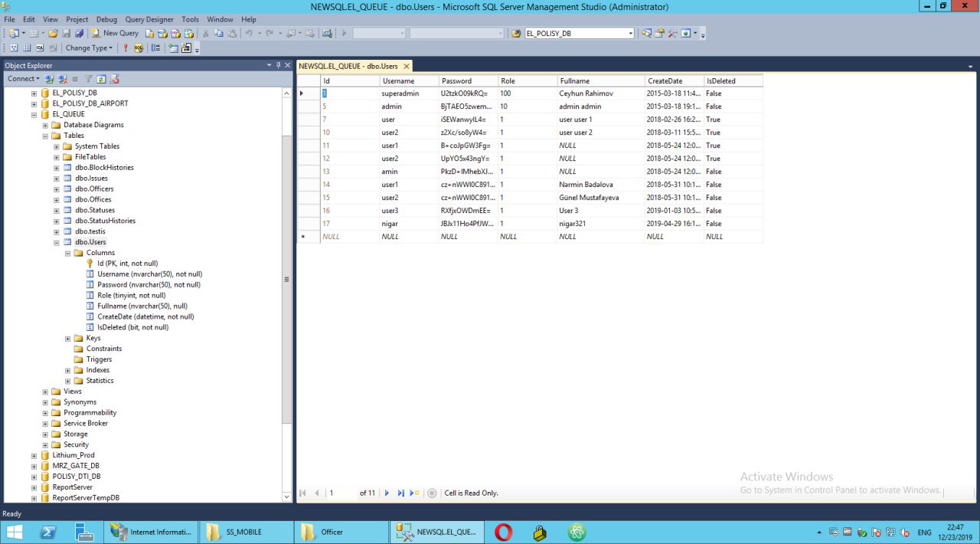Viewport: 980px width, 544px height.
Task: Pin the Object Explorer panel
Action: (278, 65)
